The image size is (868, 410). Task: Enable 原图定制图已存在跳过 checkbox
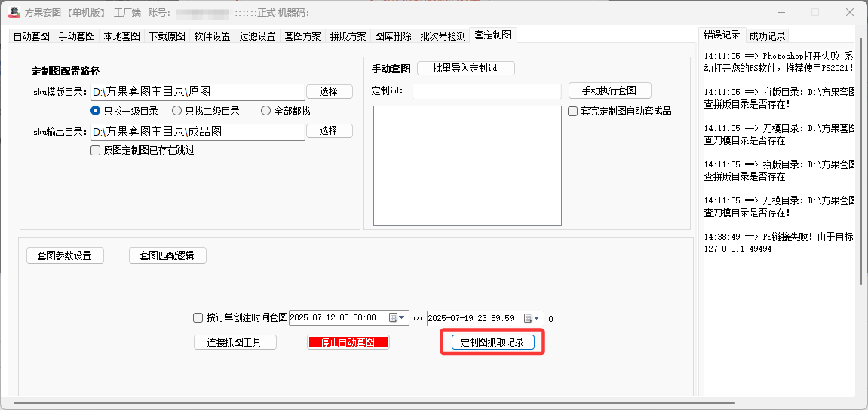[x=143, y=150]
